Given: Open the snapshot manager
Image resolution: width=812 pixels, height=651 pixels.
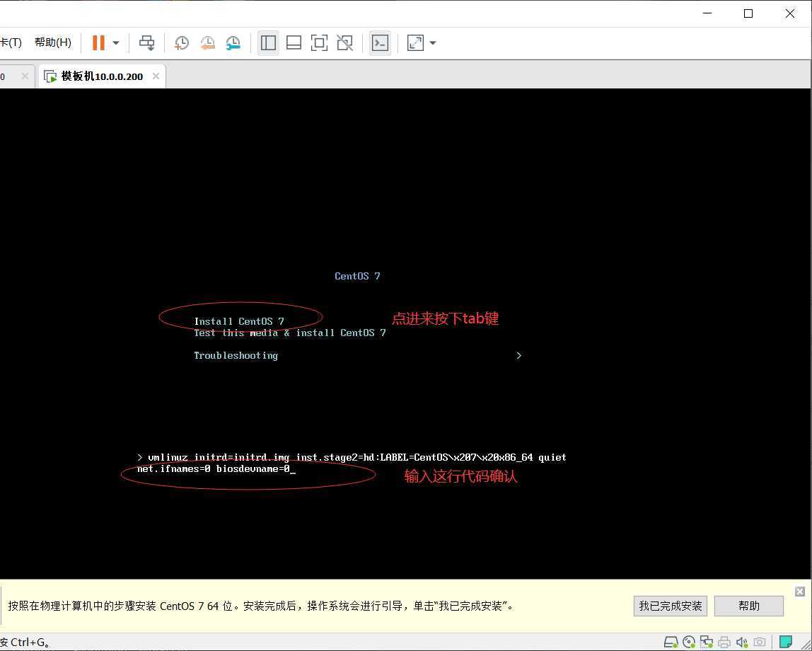Looking at the screenshot, I should click(233, 43).
